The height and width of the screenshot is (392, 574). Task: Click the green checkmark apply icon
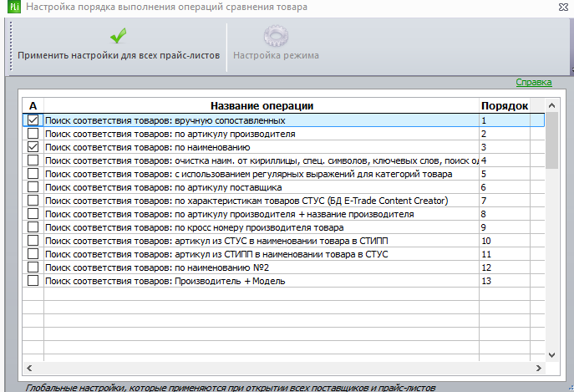pos(118,36)
